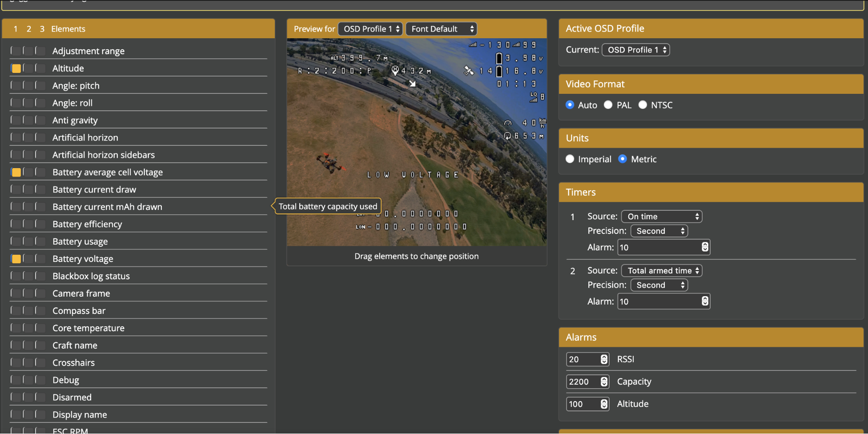Open the Font Default dropdown

click(441, 29)
